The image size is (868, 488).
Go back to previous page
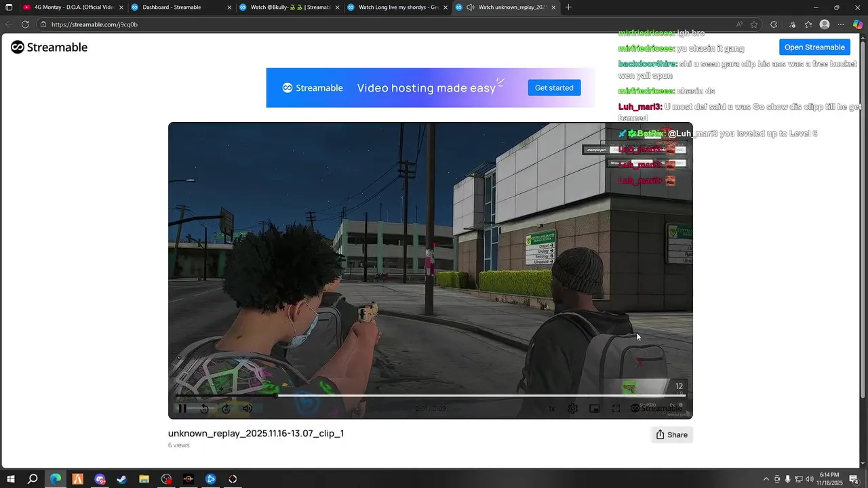[x=9, y=24]
